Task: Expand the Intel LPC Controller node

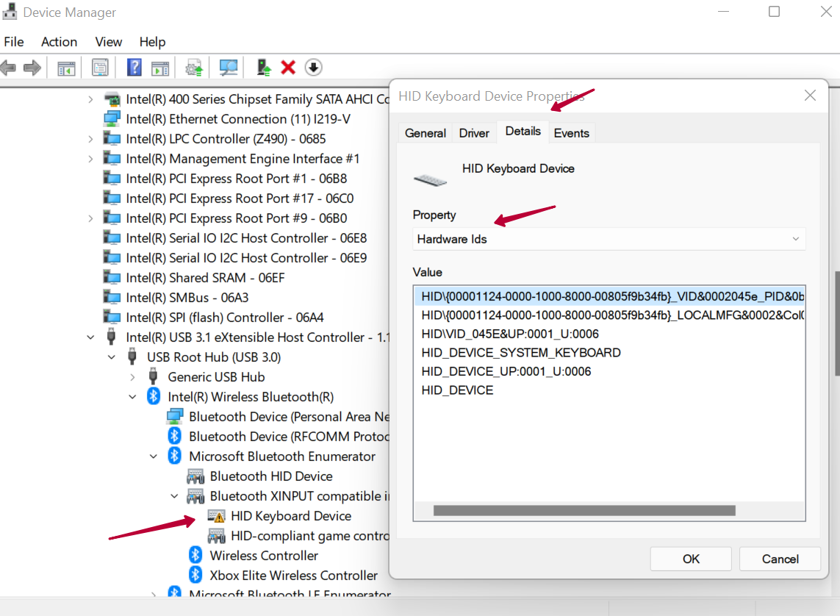Action: click(90, 139)
